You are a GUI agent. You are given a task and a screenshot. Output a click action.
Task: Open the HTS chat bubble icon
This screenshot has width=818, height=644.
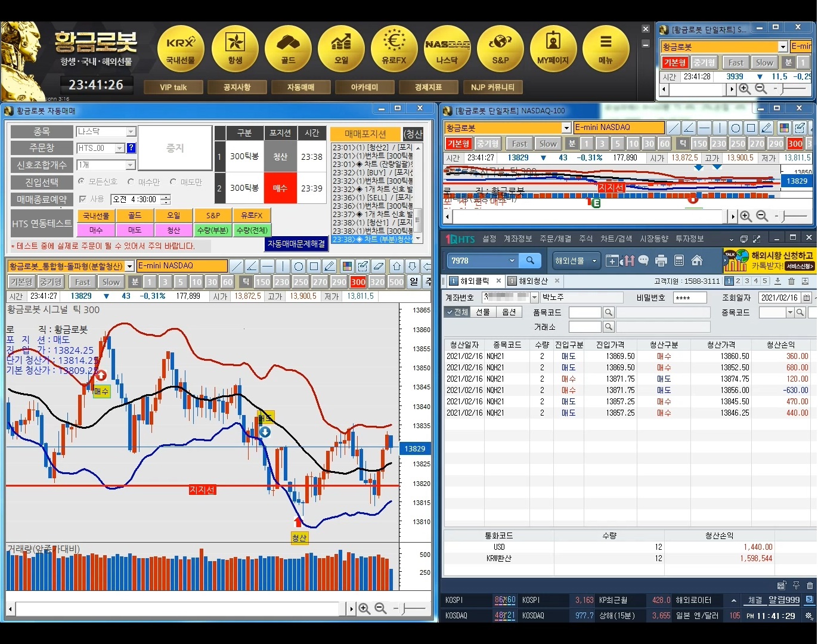click(x=643, y=261)
